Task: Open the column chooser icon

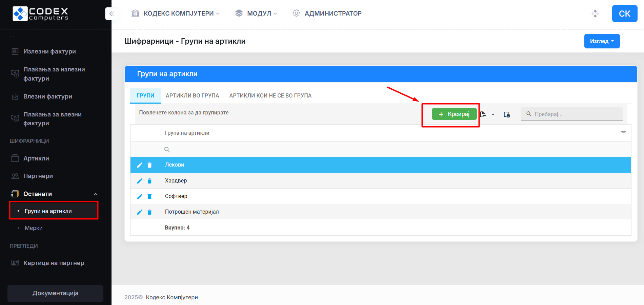Action: point(507,114)
